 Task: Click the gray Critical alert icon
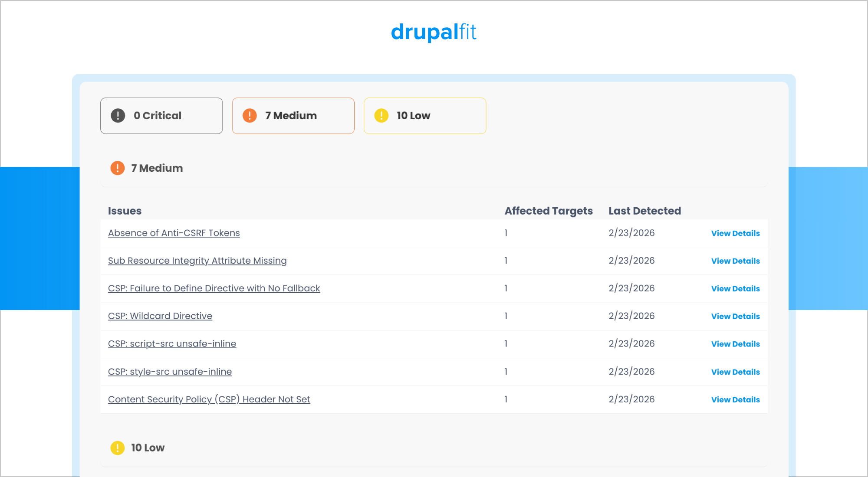pos(118,116)
